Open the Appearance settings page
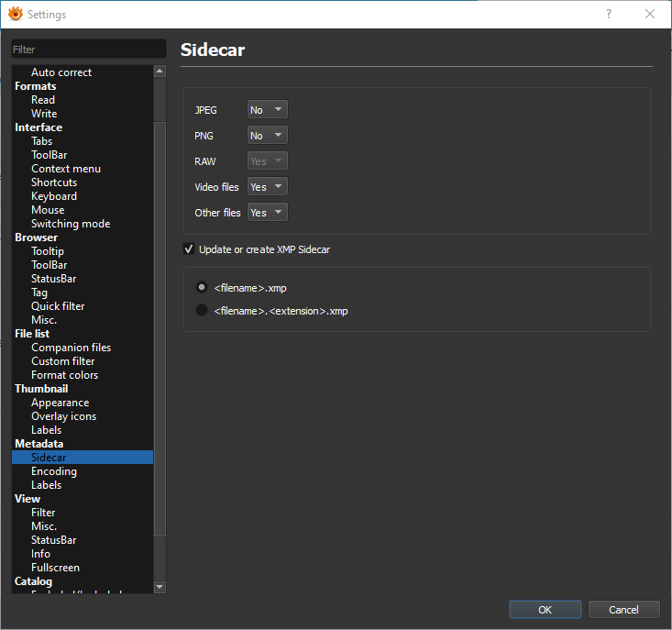This screenshot has width=672, height=630. (x=61, y=403)
